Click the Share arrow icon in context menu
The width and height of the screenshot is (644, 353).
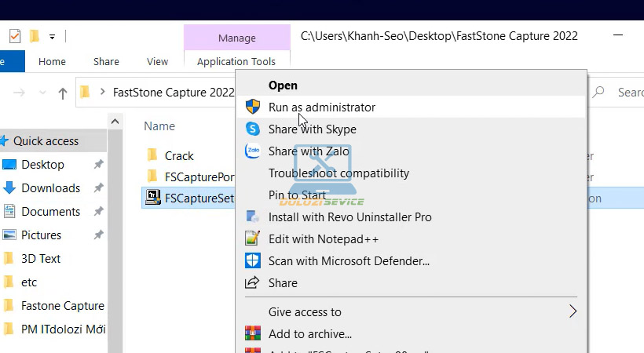pyautogui.click(x=252, y=282)
